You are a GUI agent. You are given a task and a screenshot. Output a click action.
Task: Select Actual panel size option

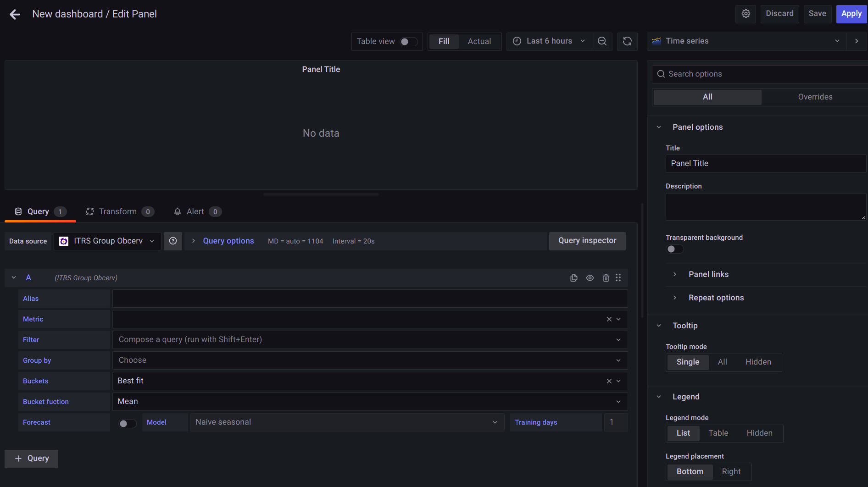[x=479, y=41]
